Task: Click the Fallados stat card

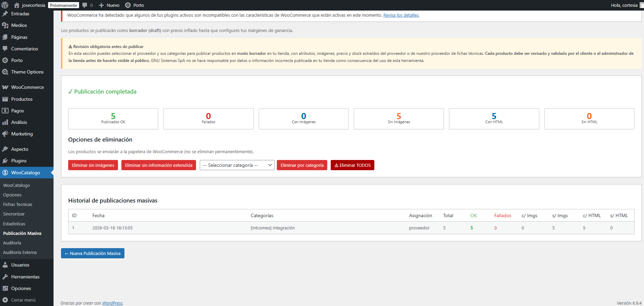Action: [208, 119]
